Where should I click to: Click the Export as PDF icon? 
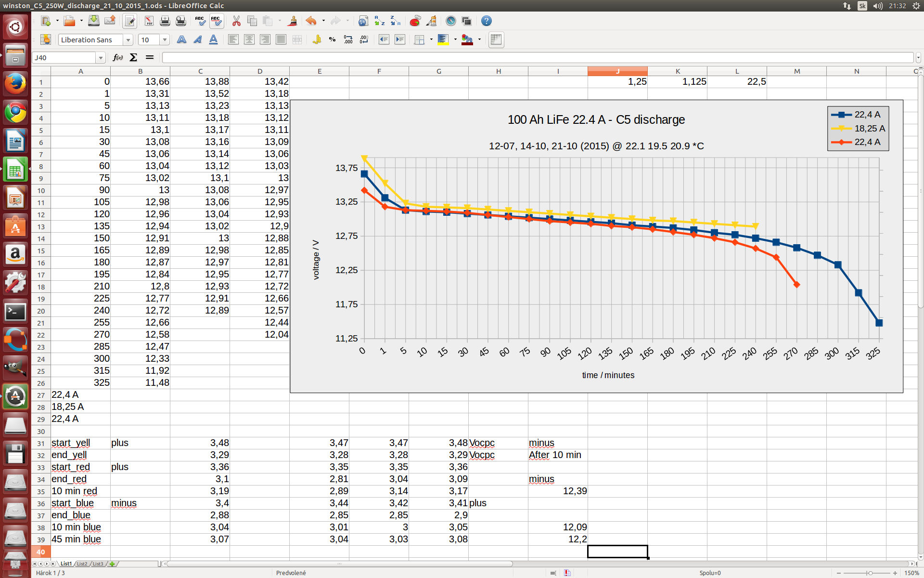pos(149,21)
